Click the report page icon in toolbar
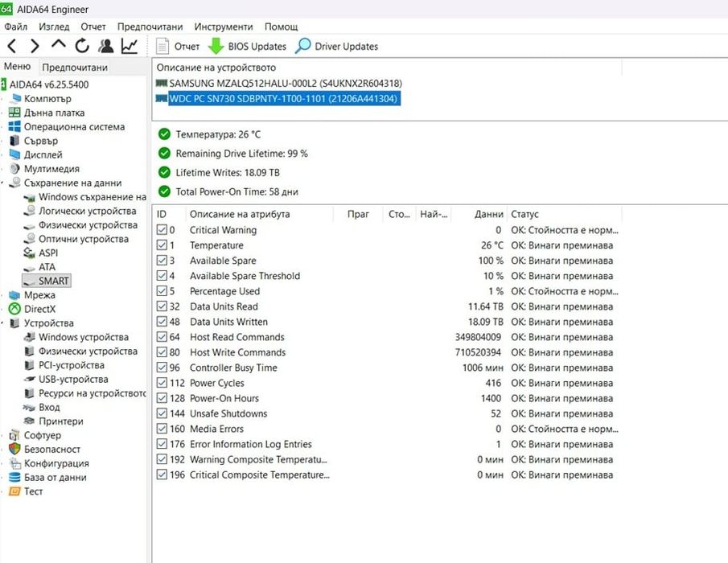This screenshot has width=728, height=563. pos(162,46)
